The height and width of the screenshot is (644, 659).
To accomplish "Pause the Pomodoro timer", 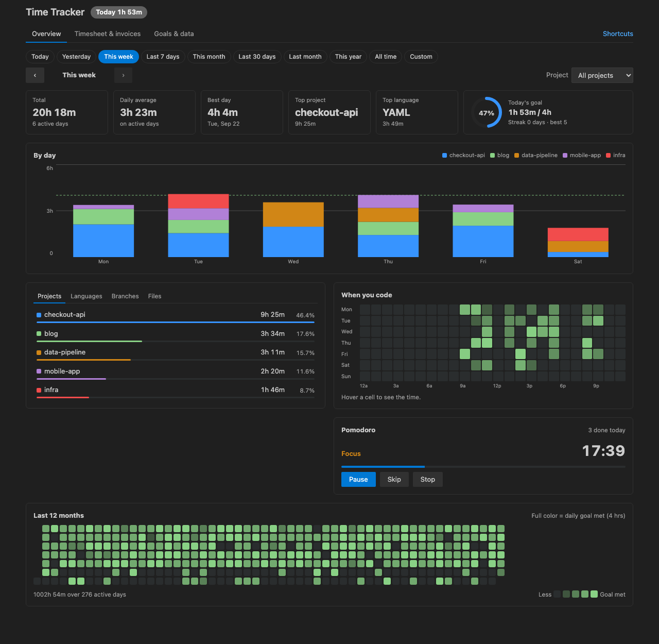I will [358, 480].
